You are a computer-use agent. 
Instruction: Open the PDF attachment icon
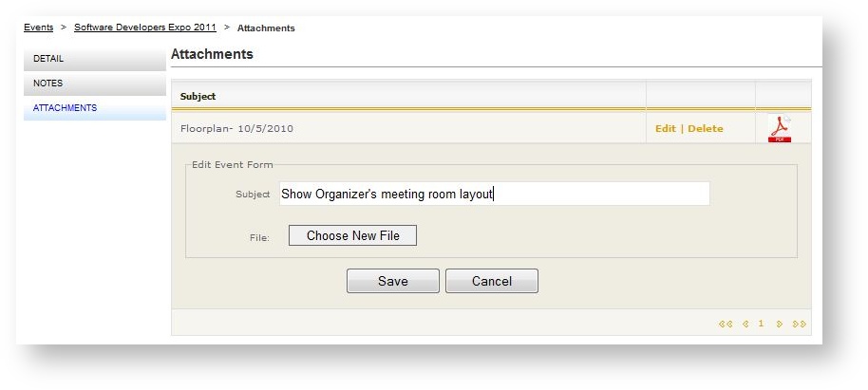pyautogui.click(x=780, y=129)
